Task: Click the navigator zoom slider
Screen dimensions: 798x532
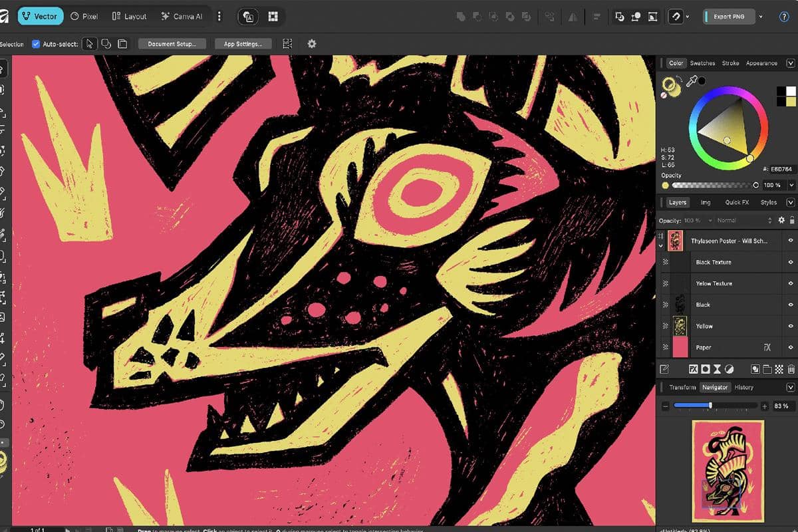Action: click(x=715, y=406)
